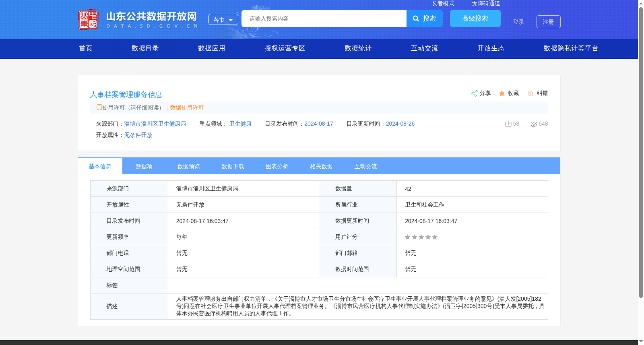Viewport: 644px width, 345px height.
Task: Open 开放生态 menu item
Action: 491,48
